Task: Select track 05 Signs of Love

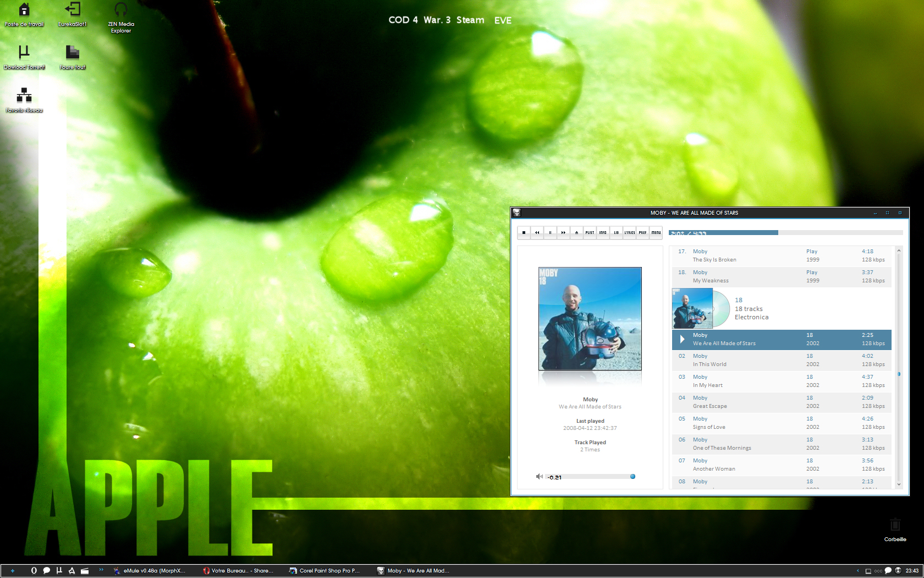Action: pyautogui.click(x=782, y=423)
